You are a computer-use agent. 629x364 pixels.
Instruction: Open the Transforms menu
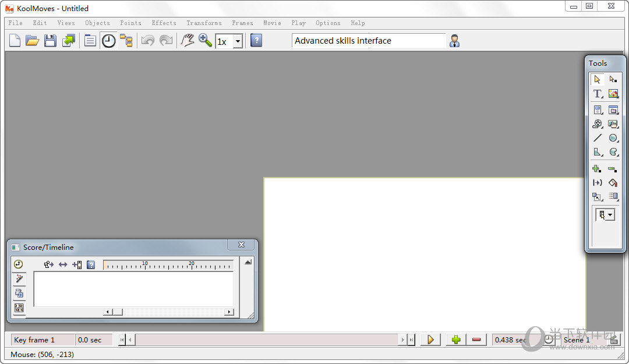coord(204,23)
